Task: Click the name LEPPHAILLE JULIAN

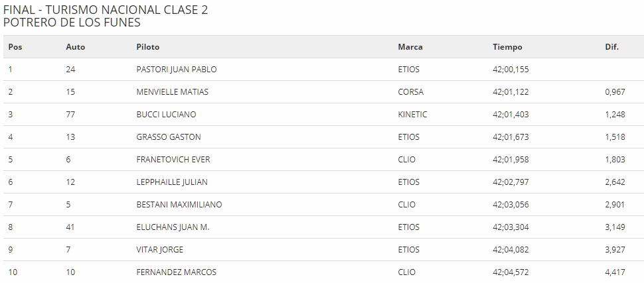Action: [x=171, y=182]
